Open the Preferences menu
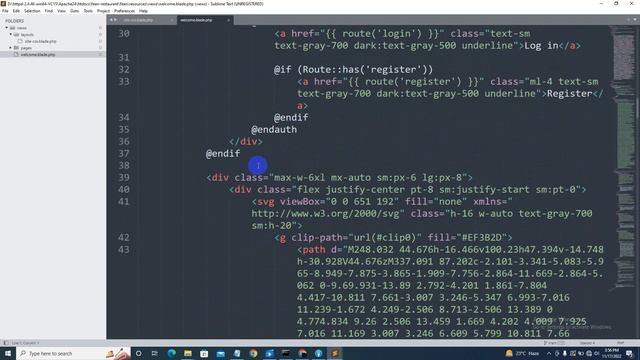Image resolution: width=640 pixels, height=360 pixels. click(x=124, y=11)
